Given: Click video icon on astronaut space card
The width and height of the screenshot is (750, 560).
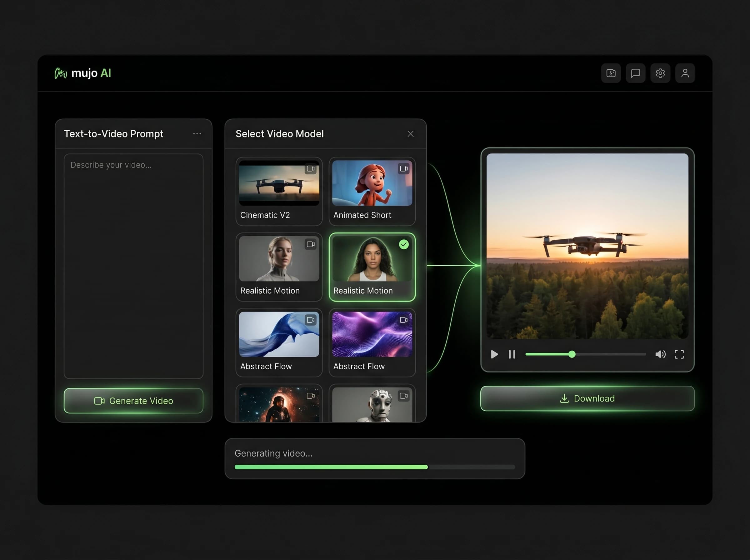Looking at the screenshot, I should [x=310, y=396].
